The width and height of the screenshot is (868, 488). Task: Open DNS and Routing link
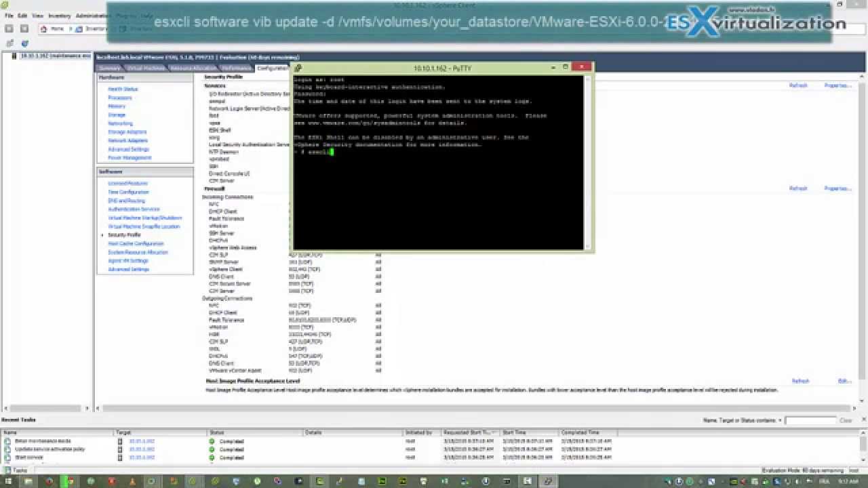(127, 201)
